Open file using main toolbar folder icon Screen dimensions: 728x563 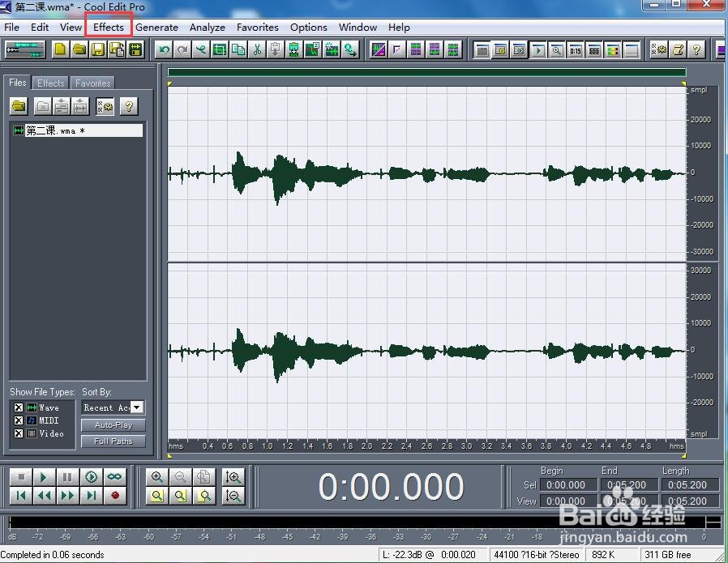(x=79, y=49)
